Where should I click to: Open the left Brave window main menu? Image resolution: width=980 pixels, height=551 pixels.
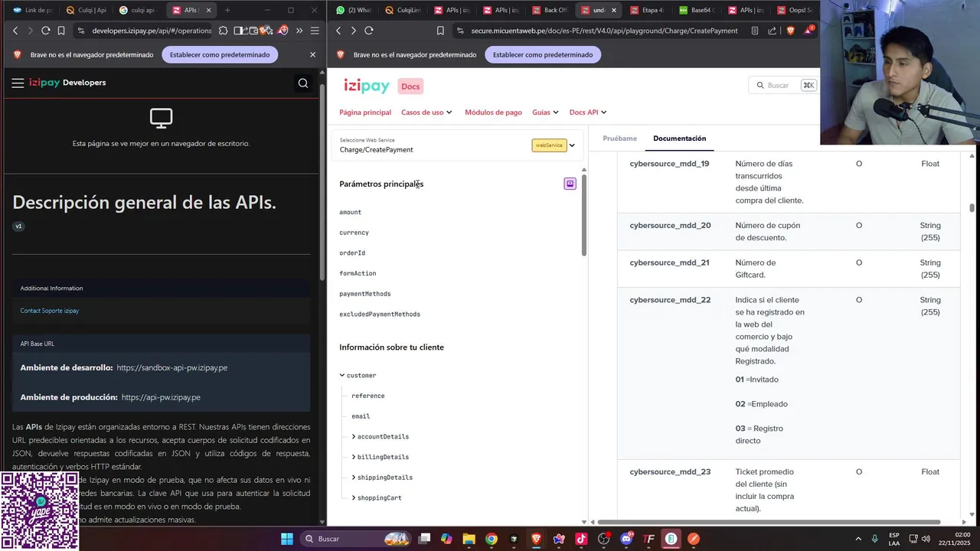point(315,31)
